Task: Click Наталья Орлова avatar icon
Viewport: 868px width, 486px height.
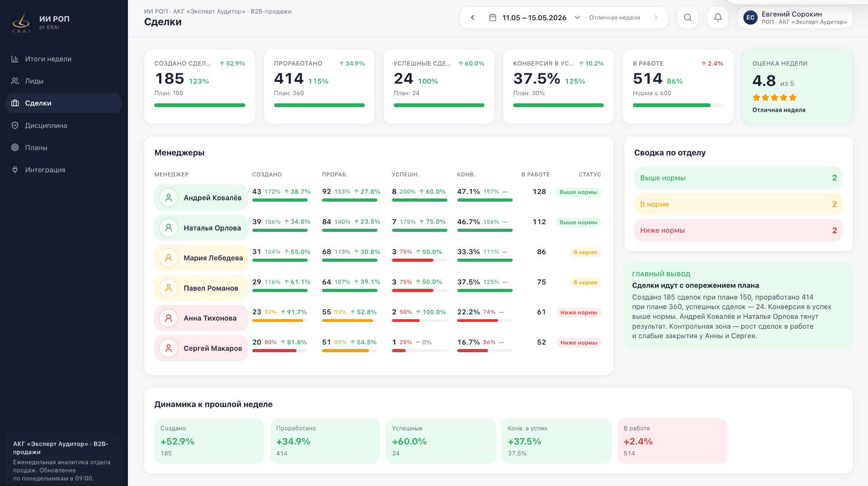Action: coord(169,228)
